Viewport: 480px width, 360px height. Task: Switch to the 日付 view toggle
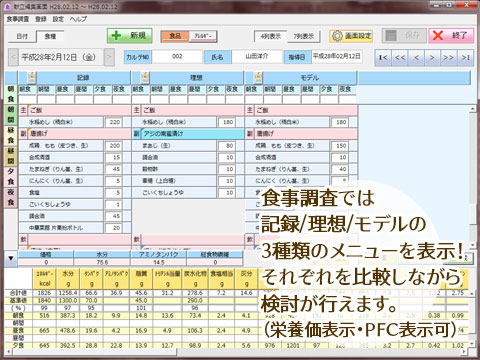(22, 36)
